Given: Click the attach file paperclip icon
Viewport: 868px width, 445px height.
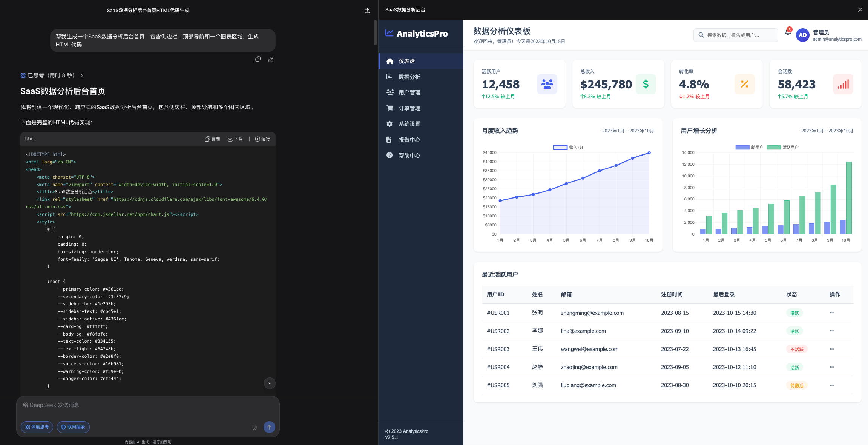Looking at the screenshot, I should (x=255, y=427).
